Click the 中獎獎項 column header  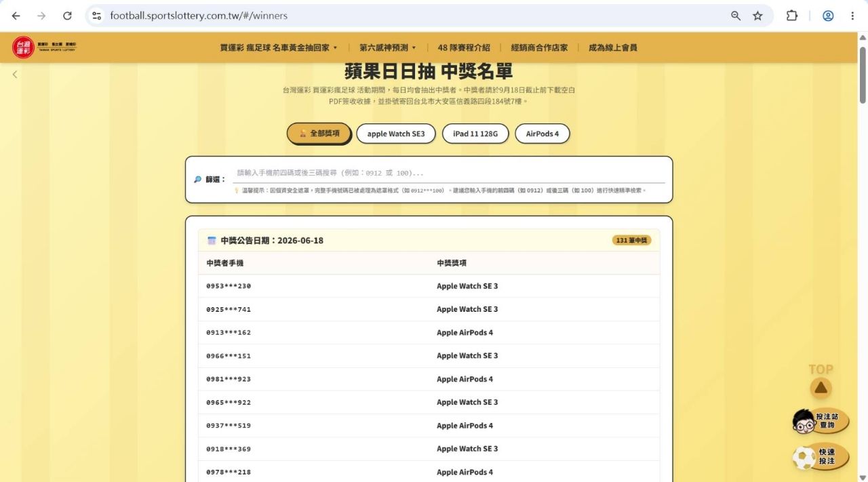(452, 263)
